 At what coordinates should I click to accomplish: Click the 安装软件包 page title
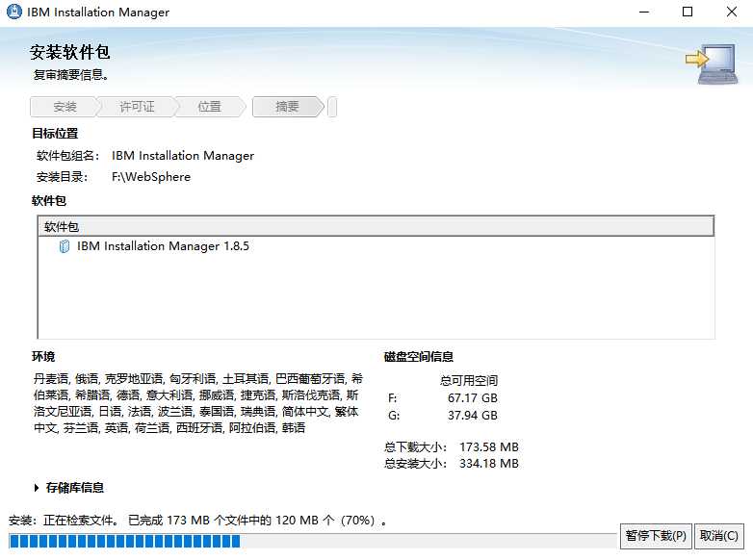[x=69, y=52]
